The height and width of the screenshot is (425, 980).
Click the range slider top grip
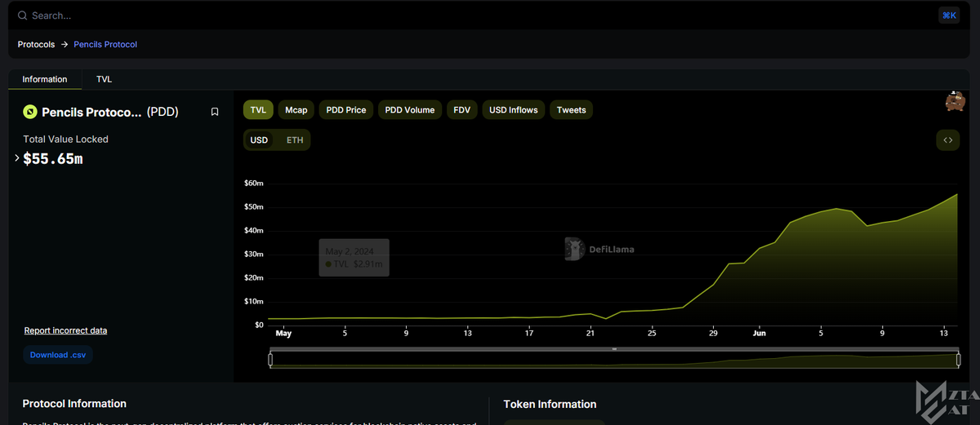614,349
